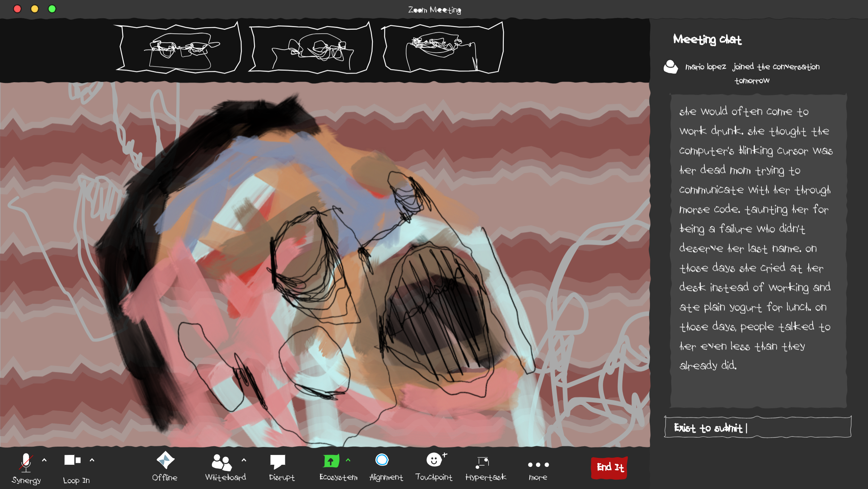Open the Whiteboard participants icon
The height and width of the screenshot is (489, 868).
[221, 462]
